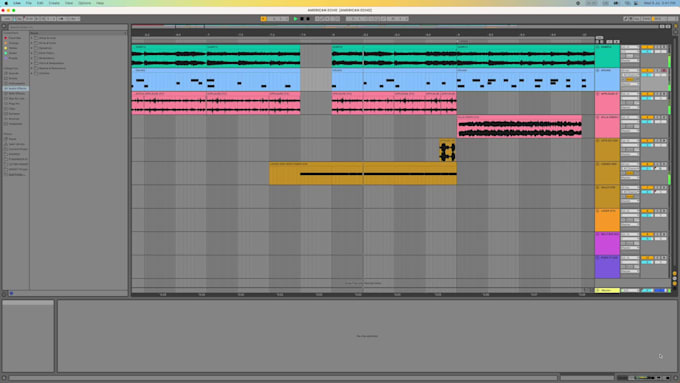Image resolution: width=680 pixels, height=383 pixels.
Task: Select the Templates category
Action: (x=15, y=124)
